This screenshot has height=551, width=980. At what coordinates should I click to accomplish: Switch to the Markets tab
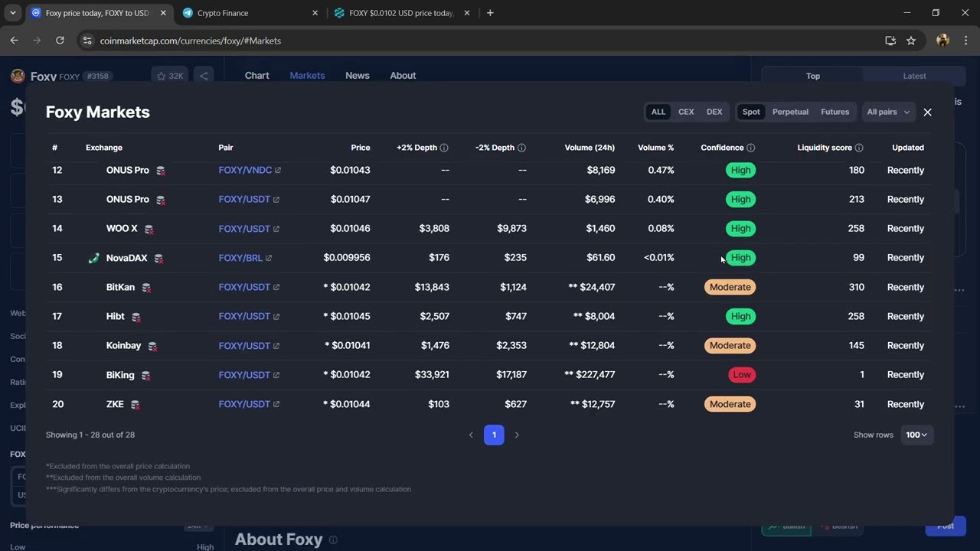(307, 76)
